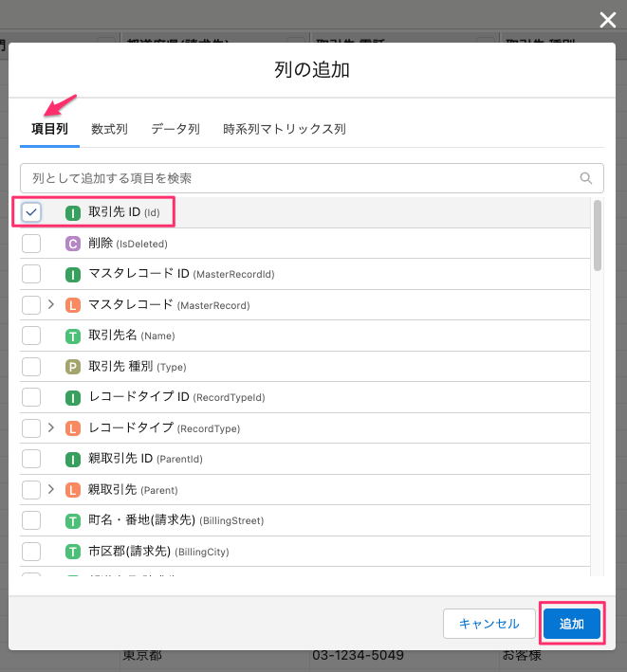Click the lookup icon for マスタレコード (MasterRecord)
Screen dimensions: 627x672
(x=73, y=305)
